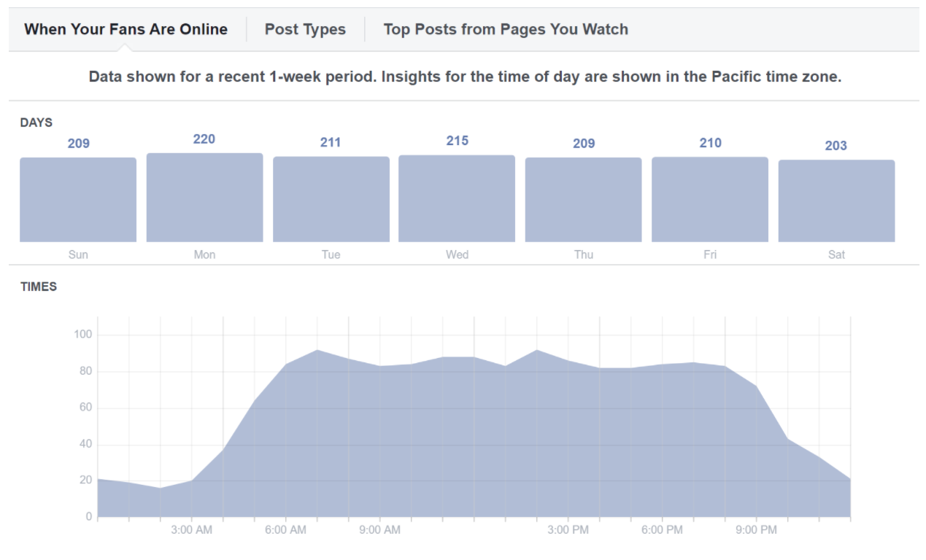Open Top Posts from Pages You Watch tab
This screenshot has width=926, height=560.
tap(506, 29)
